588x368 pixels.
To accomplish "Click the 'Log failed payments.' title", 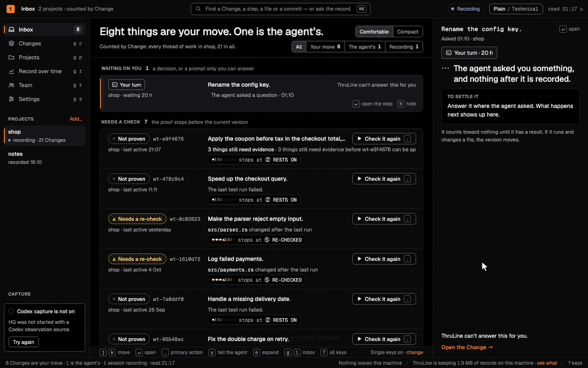I will 235,259.
